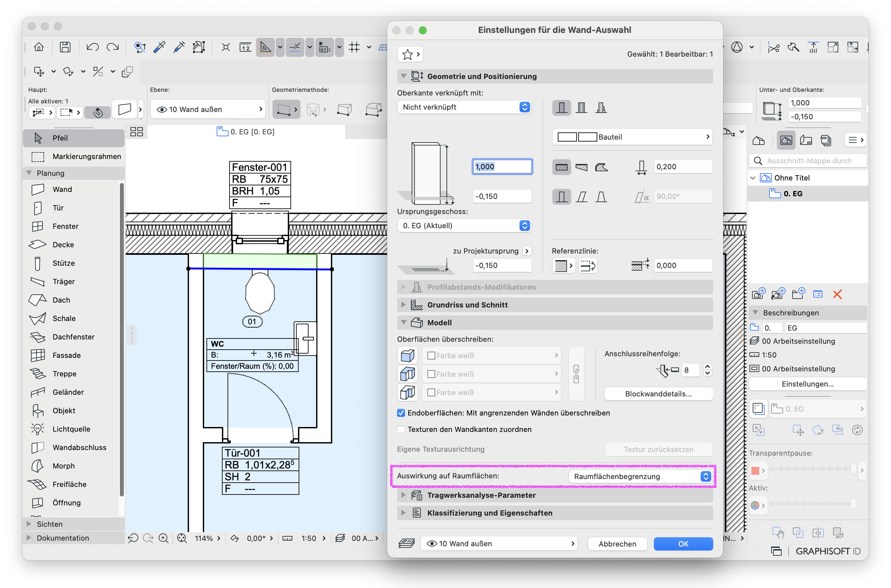
Task: Select the Träger tool
Action: 73,281
